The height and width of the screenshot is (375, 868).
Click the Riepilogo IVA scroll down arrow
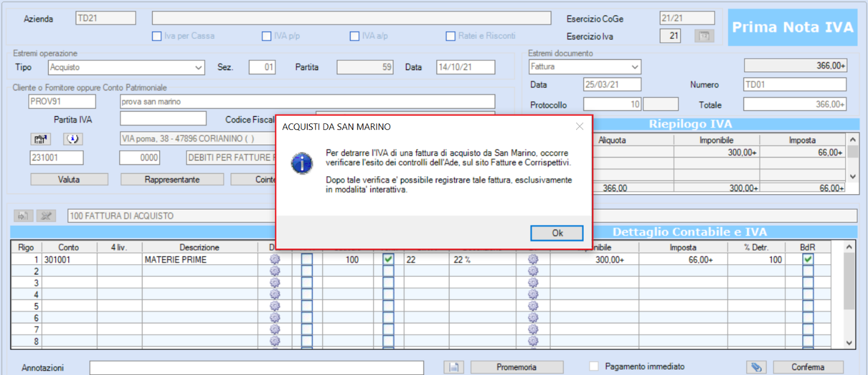pyautogui.click(x=852, y=176)
